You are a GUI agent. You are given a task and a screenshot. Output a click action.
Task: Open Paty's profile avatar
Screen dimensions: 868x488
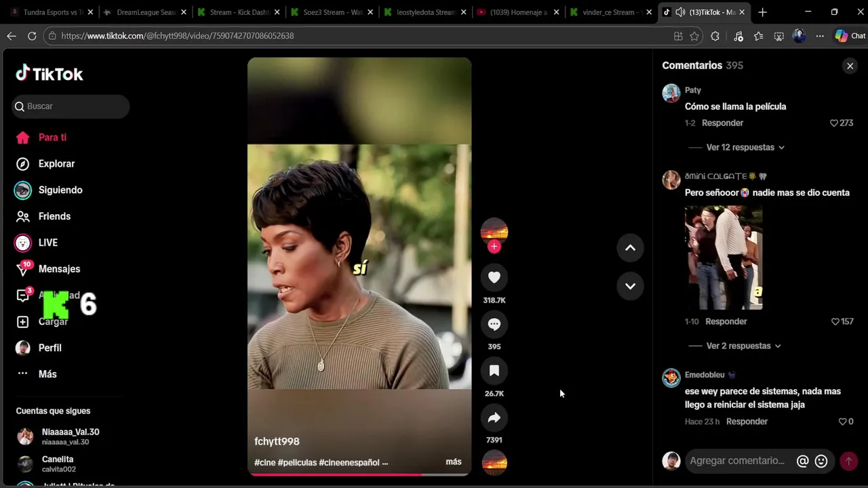pos(671,93)
